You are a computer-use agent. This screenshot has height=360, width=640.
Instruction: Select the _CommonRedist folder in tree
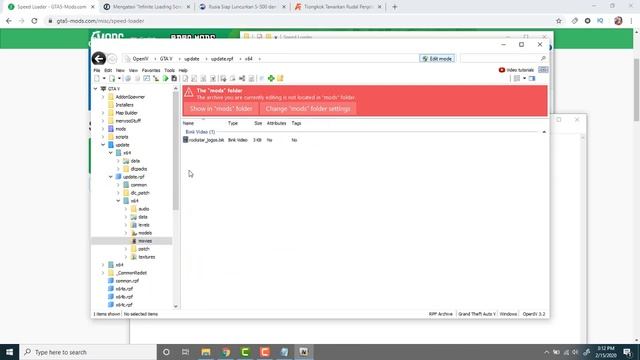(x=131, y=273)
